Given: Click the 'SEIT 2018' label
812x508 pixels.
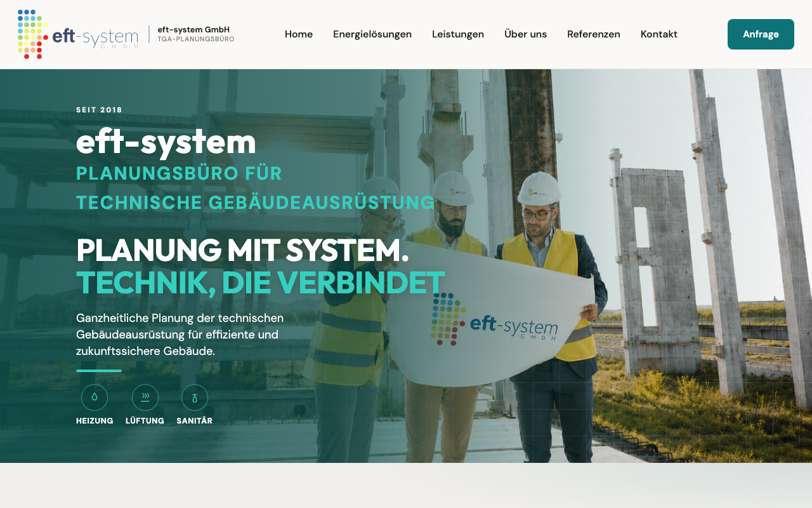Looking at the screenshot, I should 99,110.
